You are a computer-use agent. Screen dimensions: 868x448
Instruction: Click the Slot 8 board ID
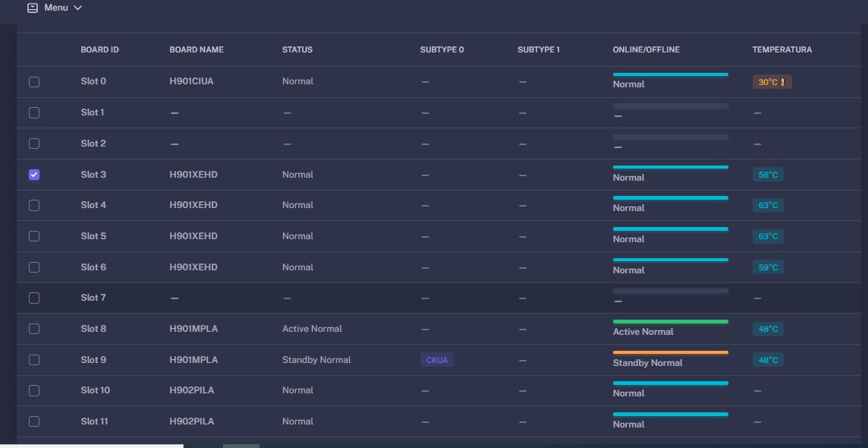tap(93, 329)
